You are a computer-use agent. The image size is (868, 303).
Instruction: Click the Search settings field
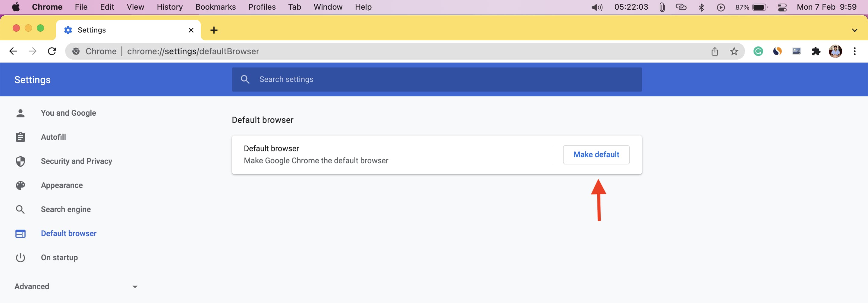[436, 80]
